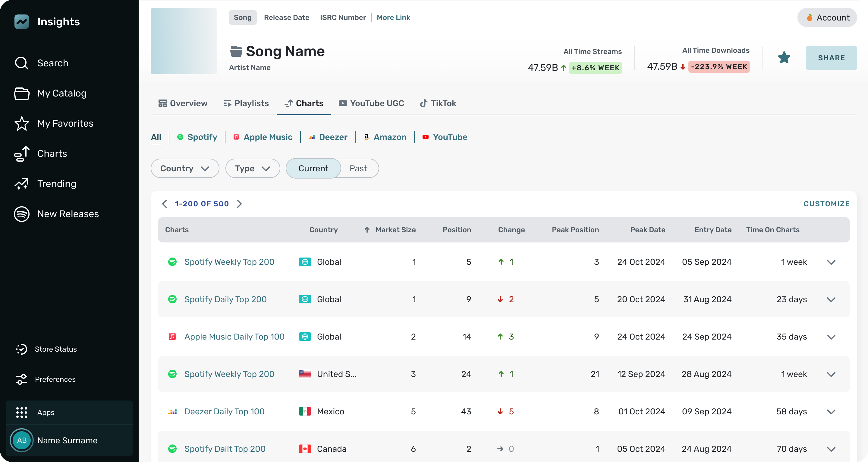The height and width of the screenshot is (462, 868).
Task: Select the Current charts toggle
Action: (313, 168)
